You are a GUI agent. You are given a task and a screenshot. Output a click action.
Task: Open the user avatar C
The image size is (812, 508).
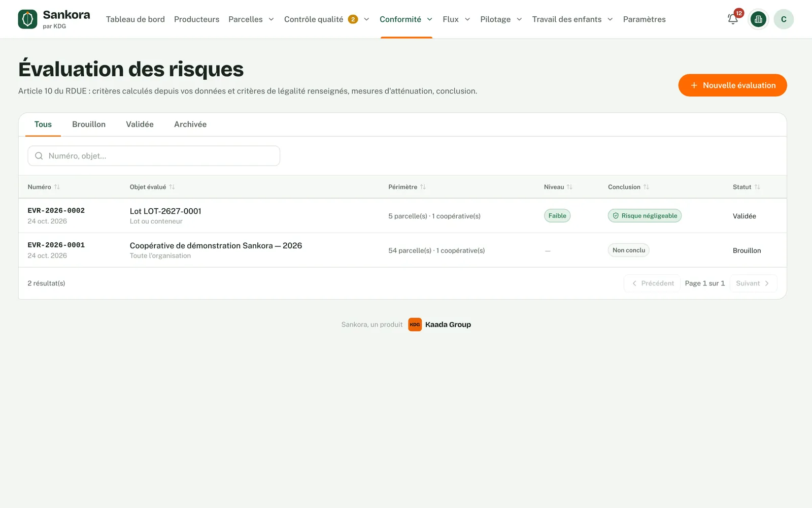click(x=784, y=19)
